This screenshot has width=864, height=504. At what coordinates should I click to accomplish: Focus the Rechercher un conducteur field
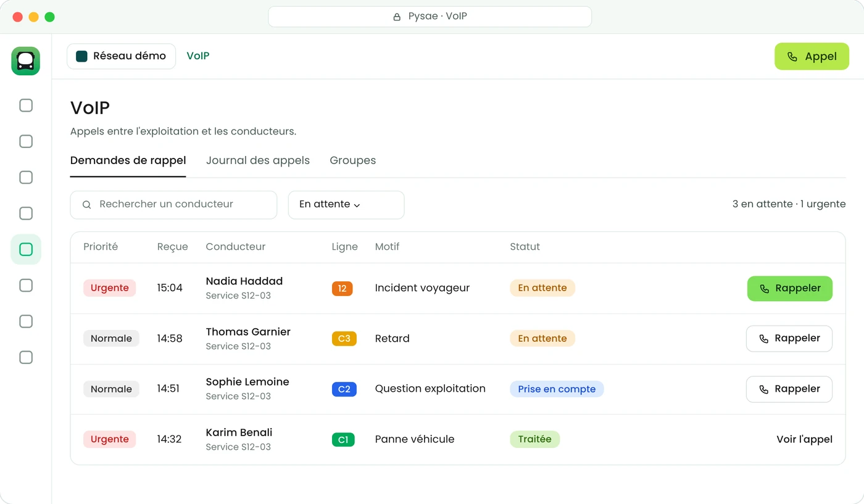[173, 205]
